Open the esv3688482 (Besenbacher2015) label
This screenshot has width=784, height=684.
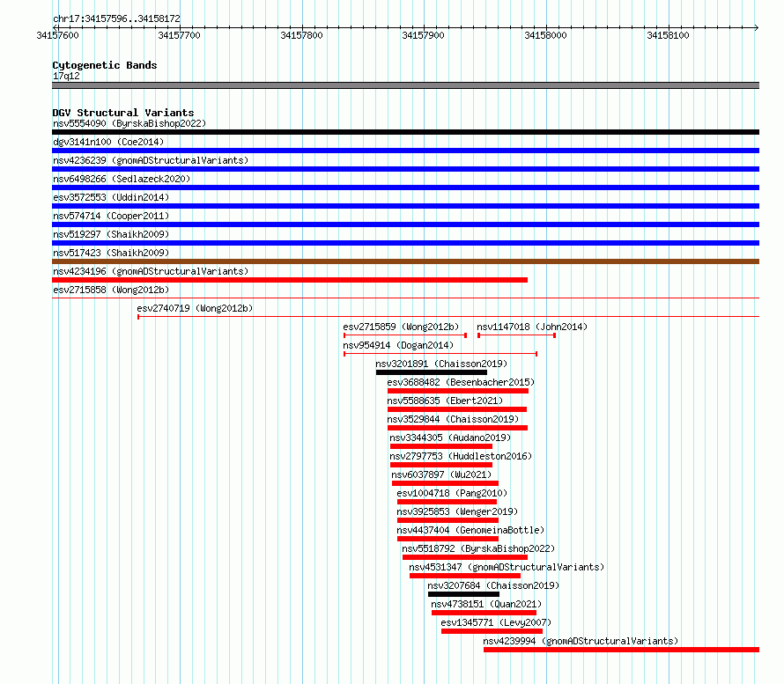click(461, 382)
